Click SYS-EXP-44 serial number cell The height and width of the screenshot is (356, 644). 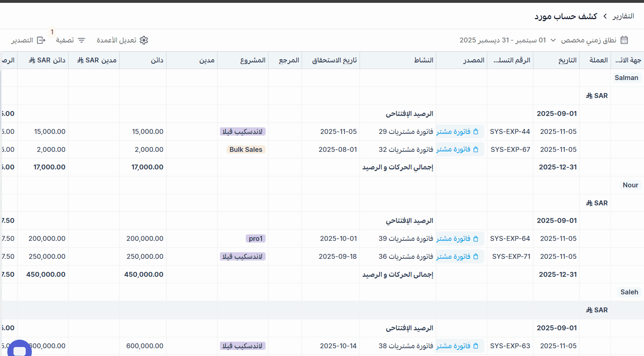[x=510, y=131]
